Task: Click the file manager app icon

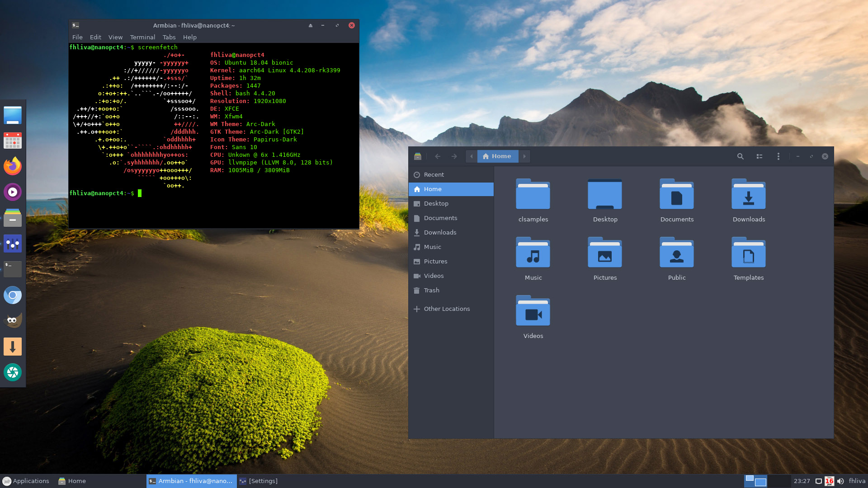Action: (418, 156)
